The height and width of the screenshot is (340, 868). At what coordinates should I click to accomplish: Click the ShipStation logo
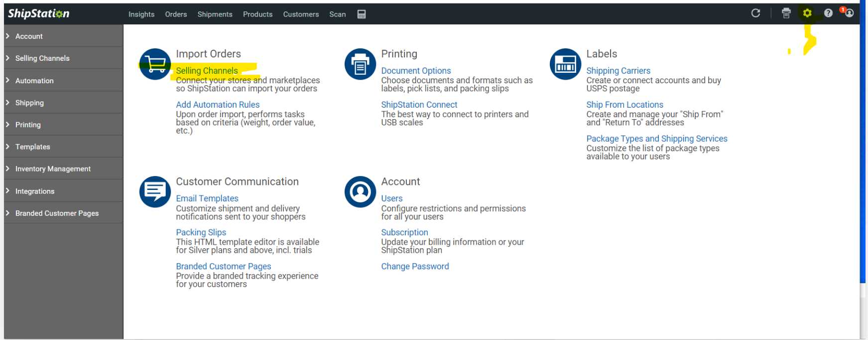pos(39,14)
